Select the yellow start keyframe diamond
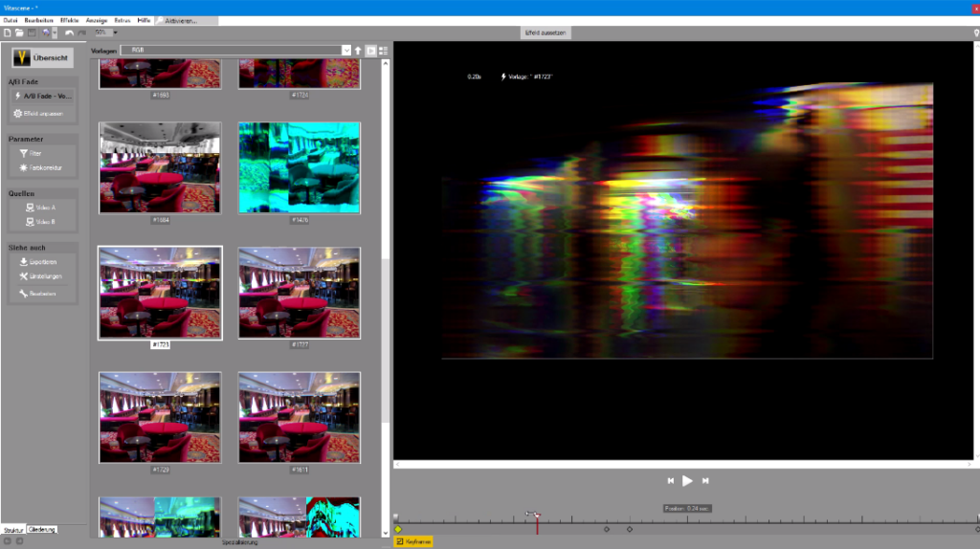The height and width of the screenshot is (549, 980). (398, 530)
